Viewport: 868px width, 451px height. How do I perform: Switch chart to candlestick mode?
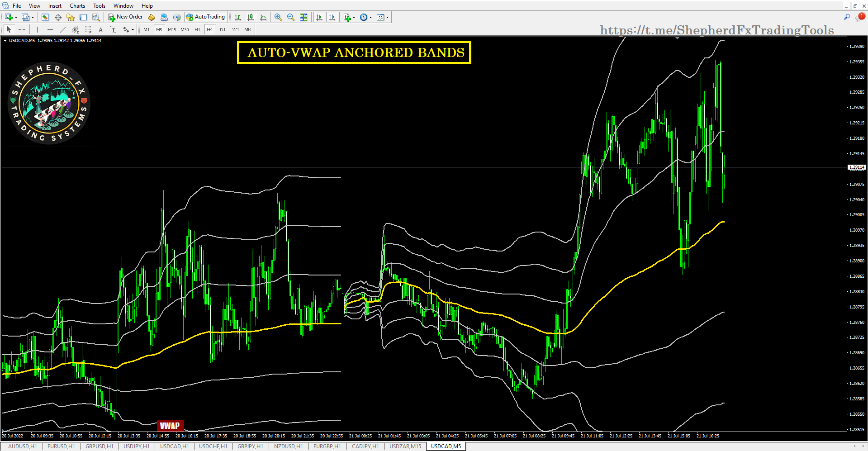tap(250, 17)
